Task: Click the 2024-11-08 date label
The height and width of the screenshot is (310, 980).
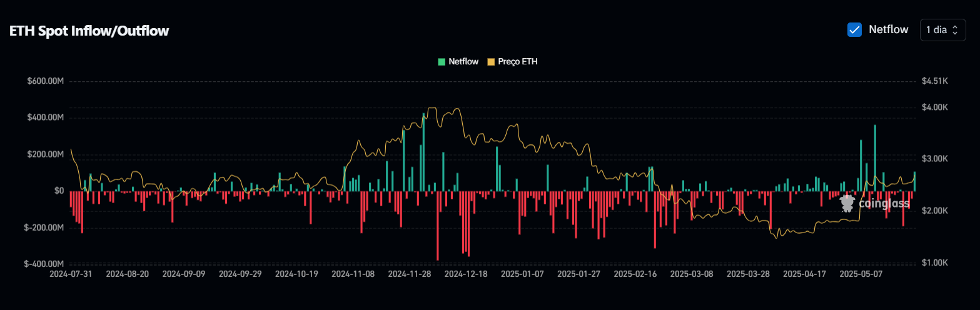Action: coord(353,274)
